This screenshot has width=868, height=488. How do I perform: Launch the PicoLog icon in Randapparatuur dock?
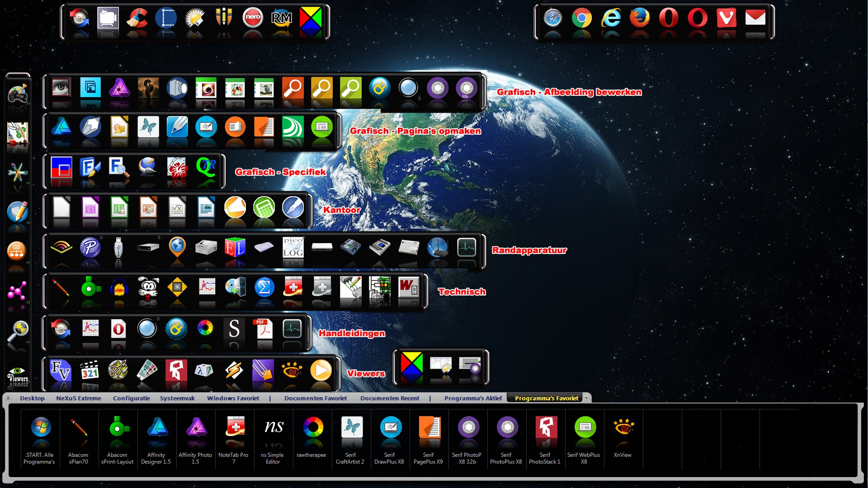pyautogui.click(x=293, y=247)
